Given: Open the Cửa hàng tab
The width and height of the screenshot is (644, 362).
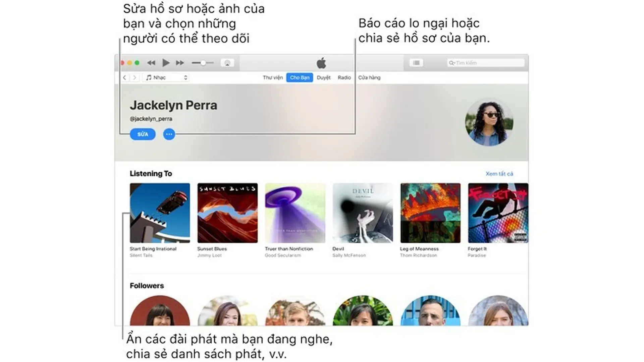Looking at the screenshot, I should coord(369,77).
